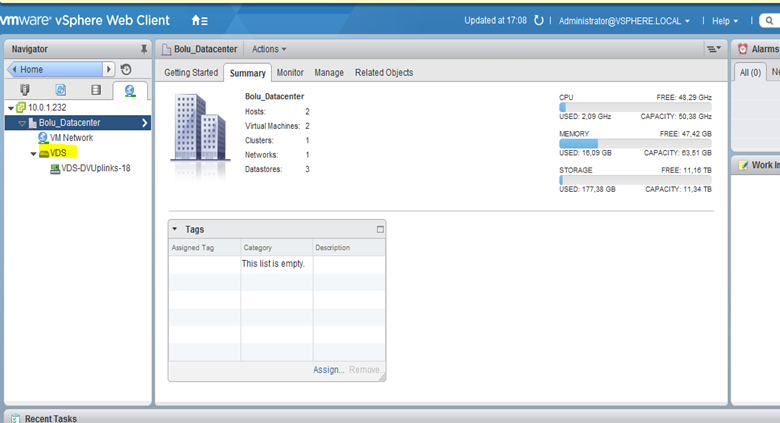The width and height of the screenshot is (780, 423).
Task: Switch to Storage view icon
Action: click(96, 90)
